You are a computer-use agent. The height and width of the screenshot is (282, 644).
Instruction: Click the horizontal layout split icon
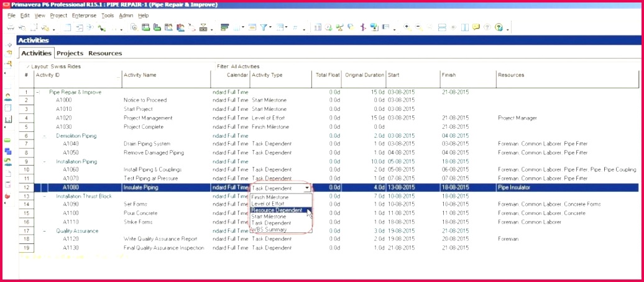click(x=442, y=27)
